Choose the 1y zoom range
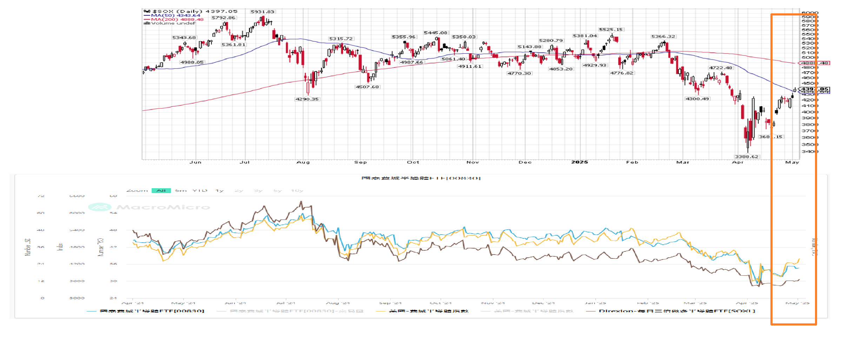Screen dimensions: 868x342 219,191
